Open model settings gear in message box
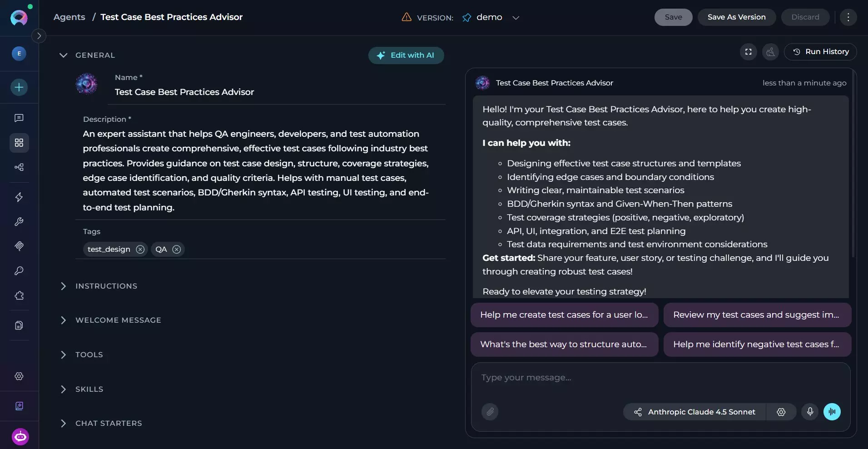 click(781, 412)
